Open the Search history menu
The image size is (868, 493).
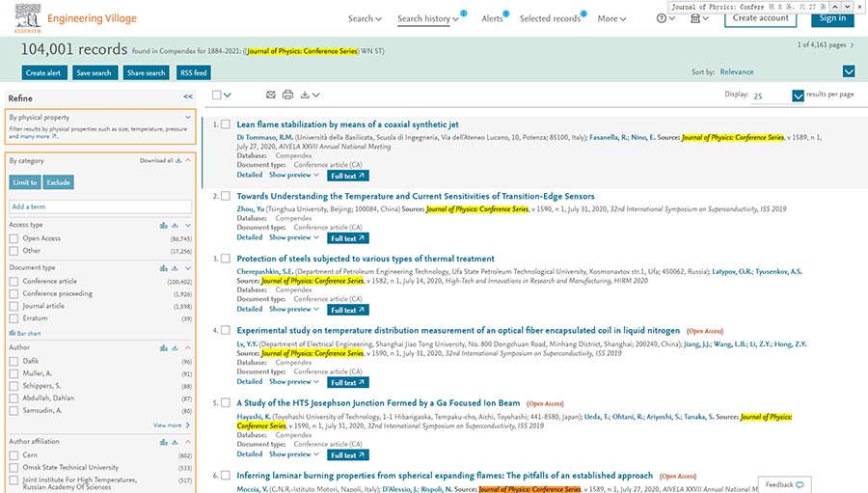tap(428, 18)
